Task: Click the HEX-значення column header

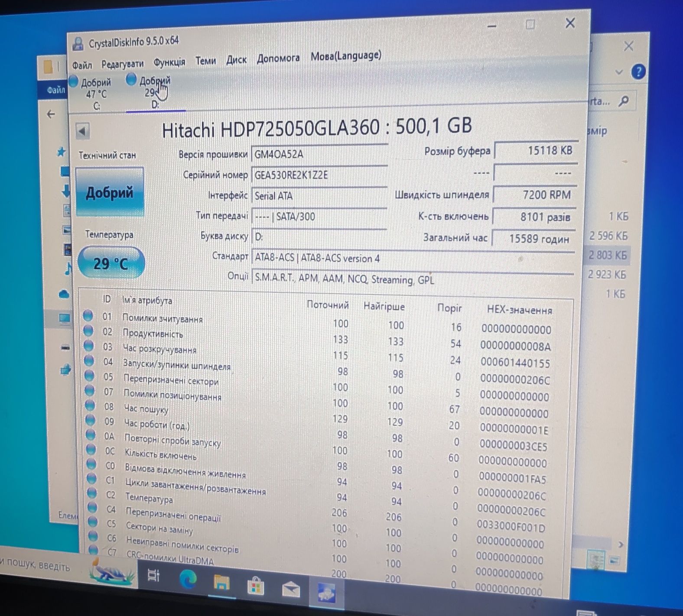Action: (x=520, y=310)
